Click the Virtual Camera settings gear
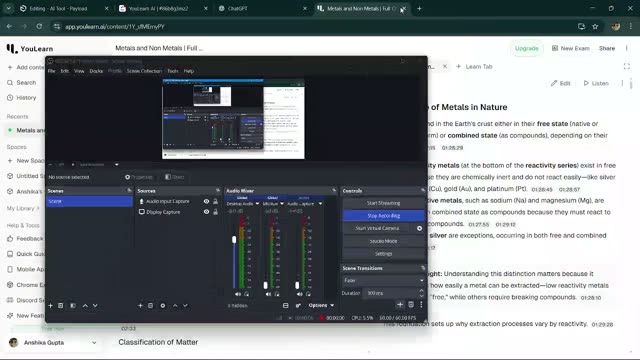640x360 pixels. point(419,228)
